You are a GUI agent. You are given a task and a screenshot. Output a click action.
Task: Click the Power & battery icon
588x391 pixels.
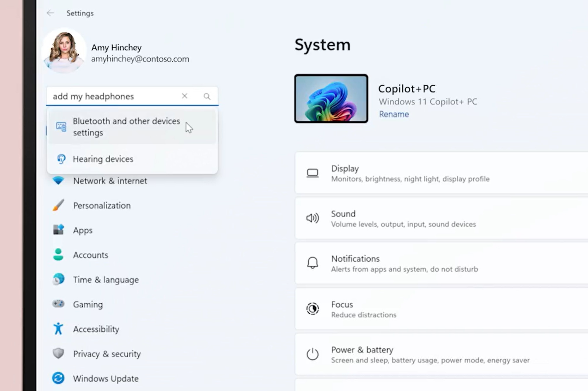[312, 354]
